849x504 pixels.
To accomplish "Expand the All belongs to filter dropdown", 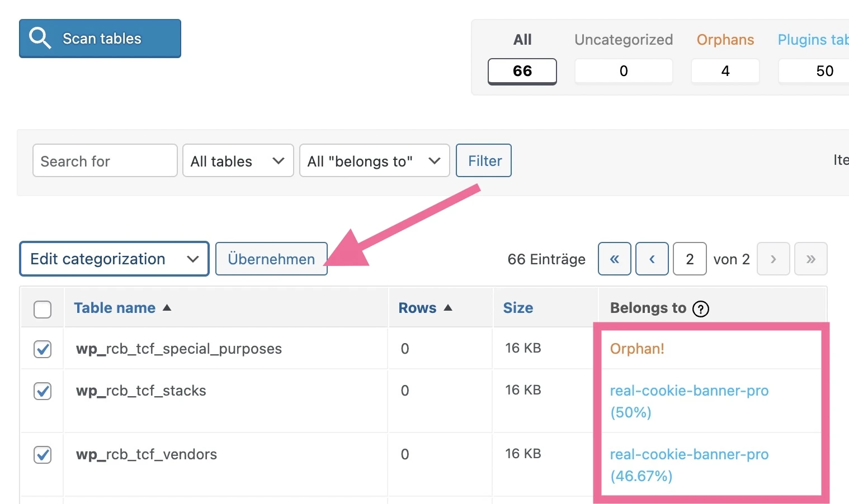I will 374,161.
